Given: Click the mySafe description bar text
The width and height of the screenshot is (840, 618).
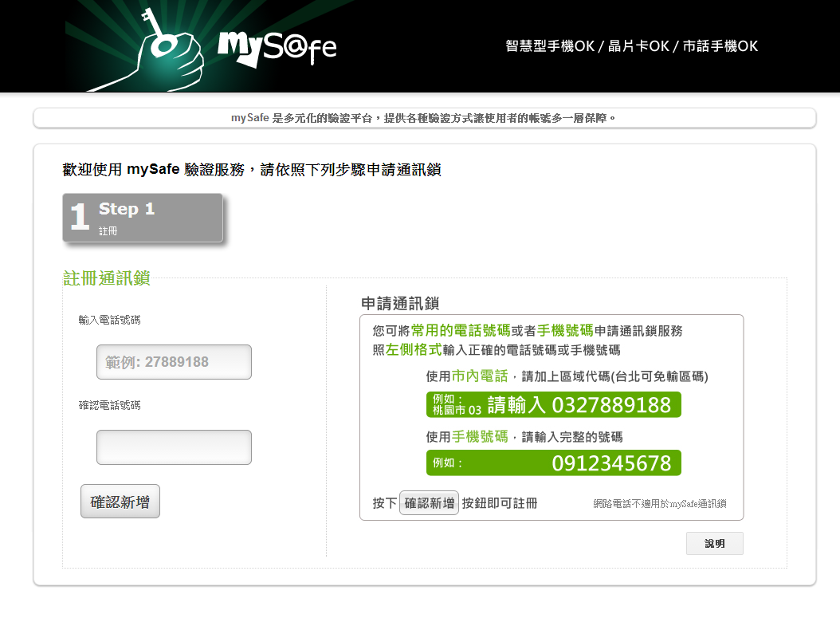Looking at the screenshot, I should (424, 118).
